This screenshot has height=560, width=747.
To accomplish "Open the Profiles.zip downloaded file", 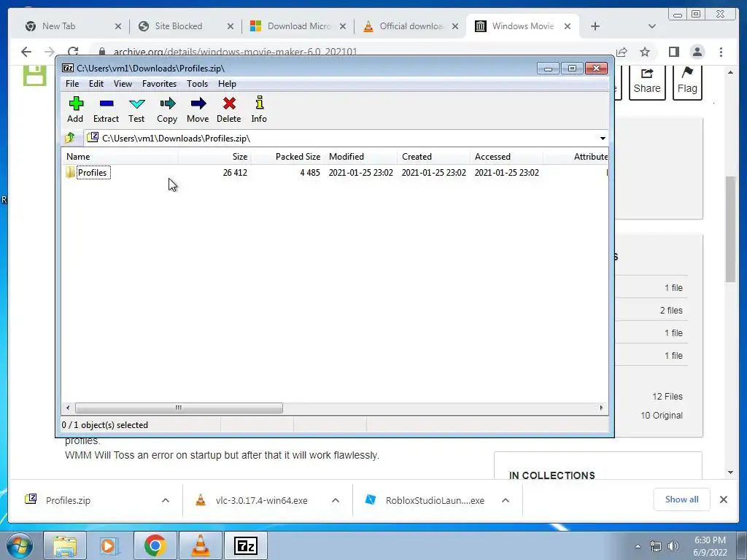I will tap(68, 500).
